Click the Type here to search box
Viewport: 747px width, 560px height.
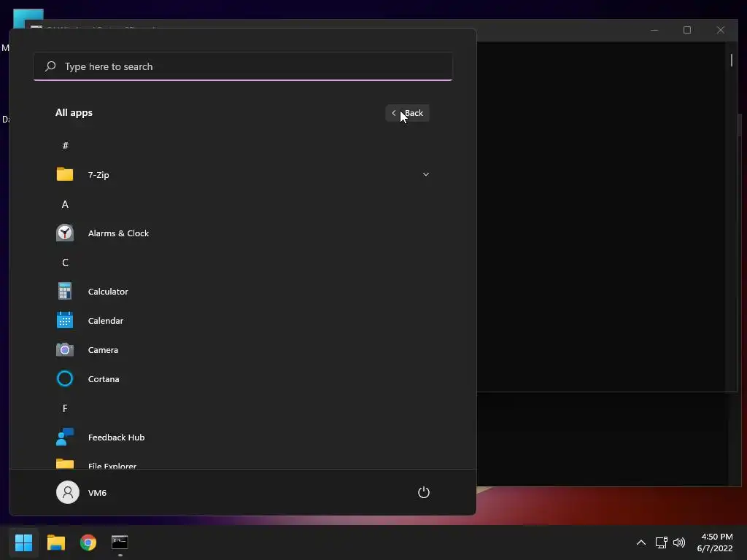pyautogui.click(x=243, y=66)
